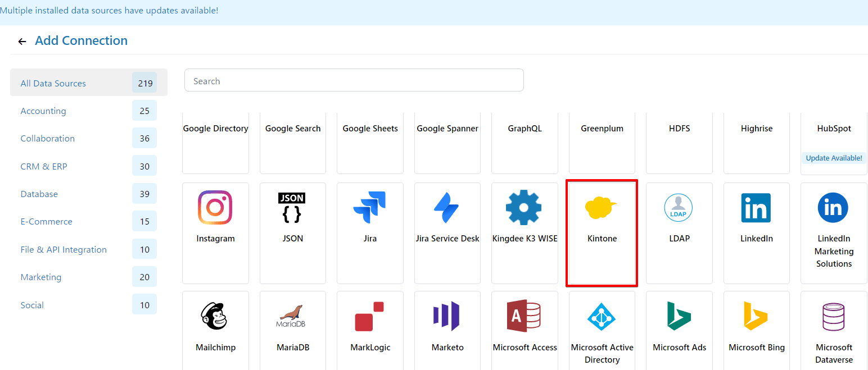The height and width of the screenshot is (370, 868).
Task: Select the Jira logo icon
Action: pos(369,208)
